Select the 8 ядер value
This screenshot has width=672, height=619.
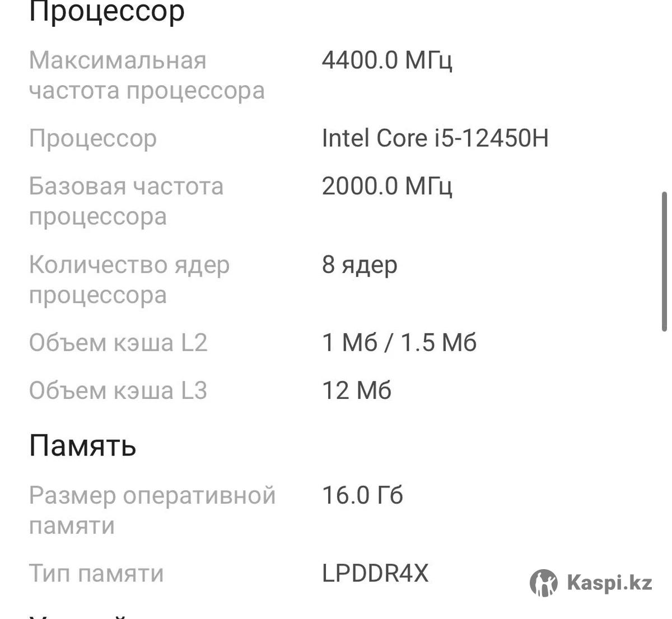(x=360, y=264)
